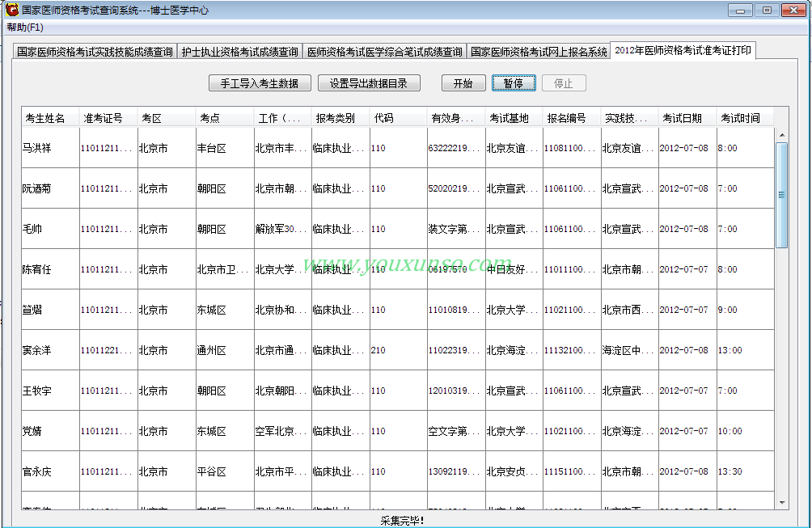Select the row for 王牧宇
The height and width of the screenshot is (528, 812).
tap(398, 391)
